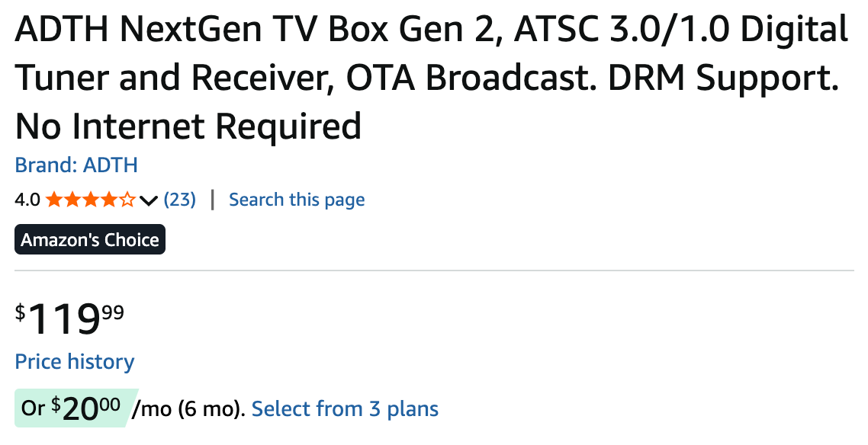The image size is (868, 445).
Task: Click the third orange rating star
Action: pos(90,200)
